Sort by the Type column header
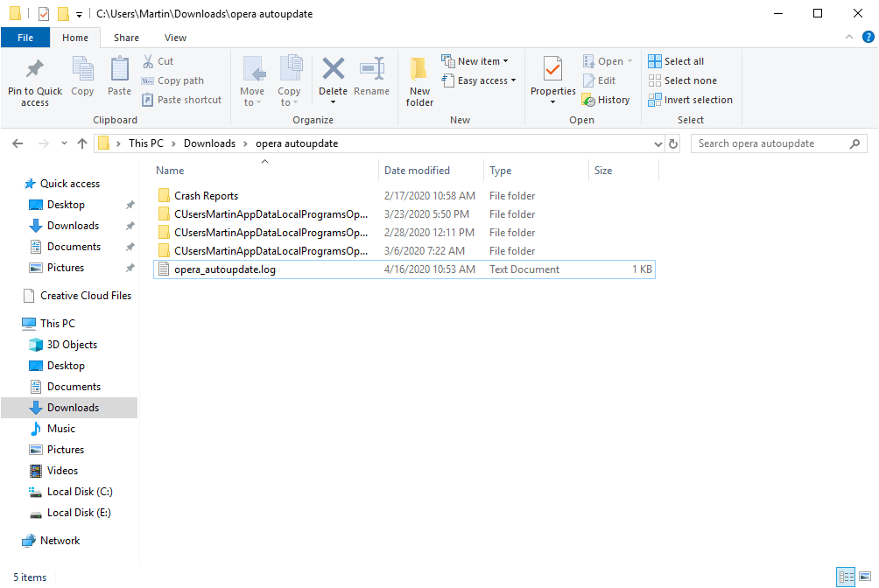Screen dimensions: 879x588 (x=536, y=171)
